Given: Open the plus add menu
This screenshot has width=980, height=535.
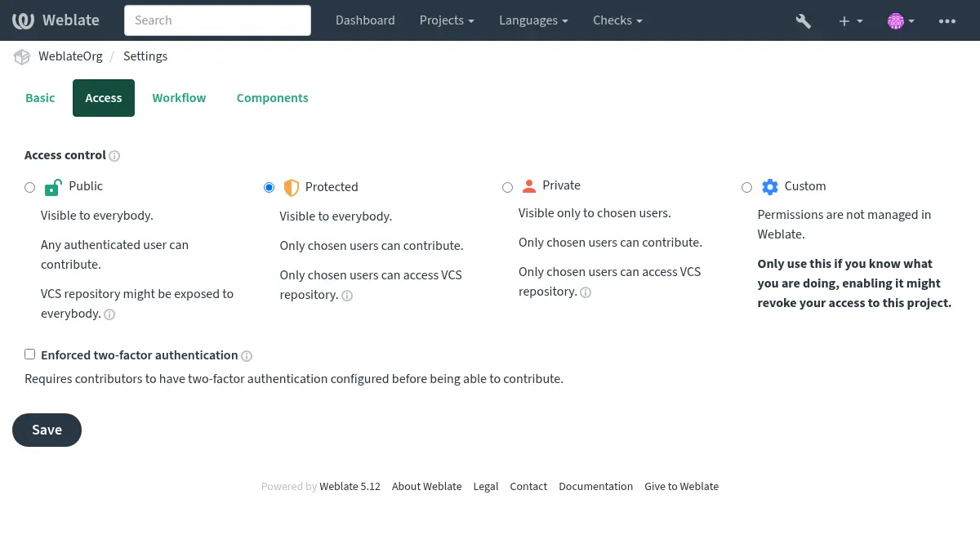Looking at the screenshot, I should point(850,20).
